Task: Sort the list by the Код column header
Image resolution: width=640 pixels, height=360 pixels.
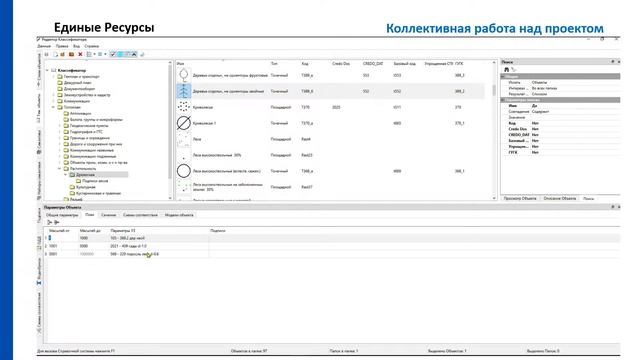Action: [304, 64]
